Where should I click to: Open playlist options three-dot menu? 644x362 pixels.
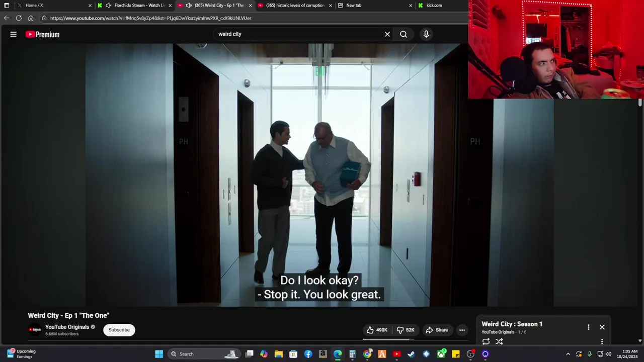coord(588,327)
